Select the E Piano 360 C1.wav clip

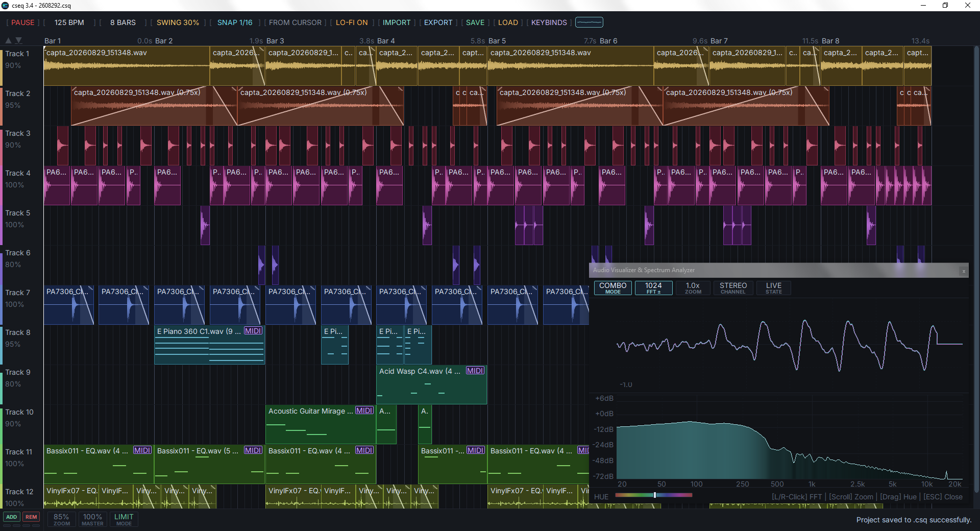tap(209, 345)
